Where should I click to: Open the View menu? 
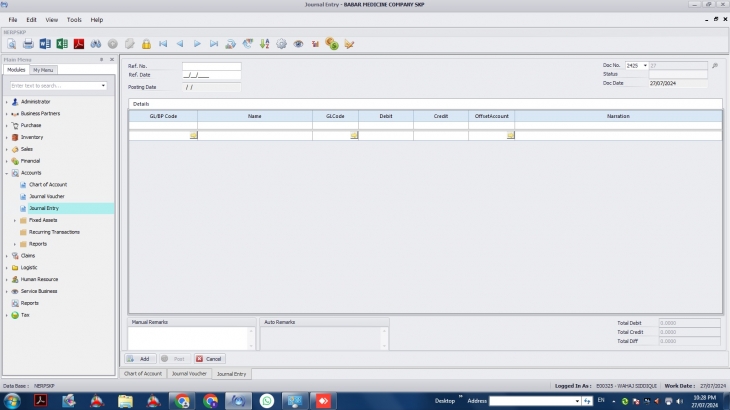(51, 20)
